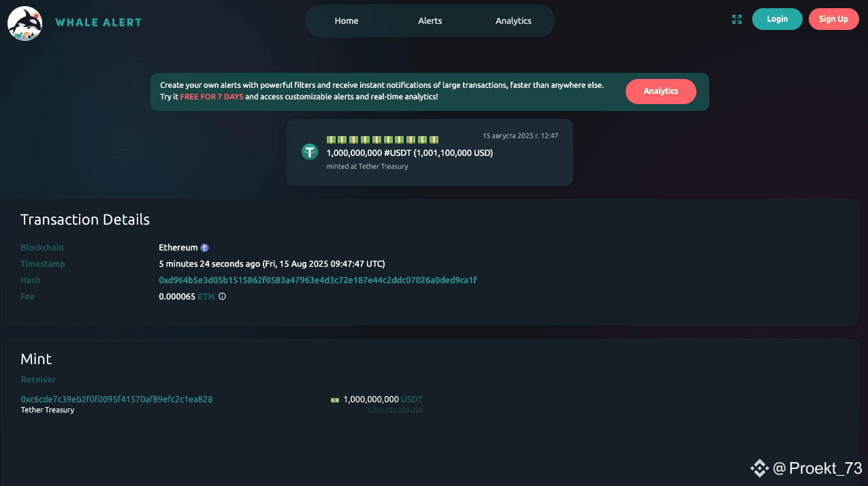Click the row of cash emojis in alert

383,140
